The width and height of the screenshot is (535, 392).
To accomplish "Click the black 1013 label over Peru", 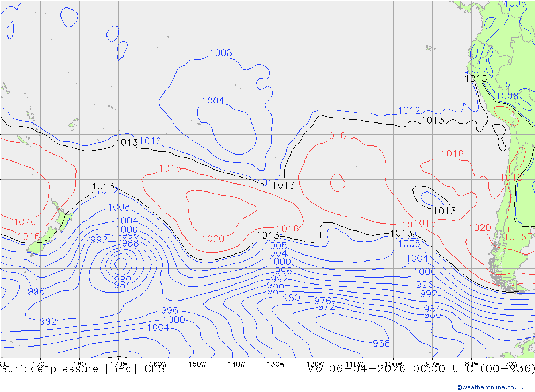I will pos(476,79).
